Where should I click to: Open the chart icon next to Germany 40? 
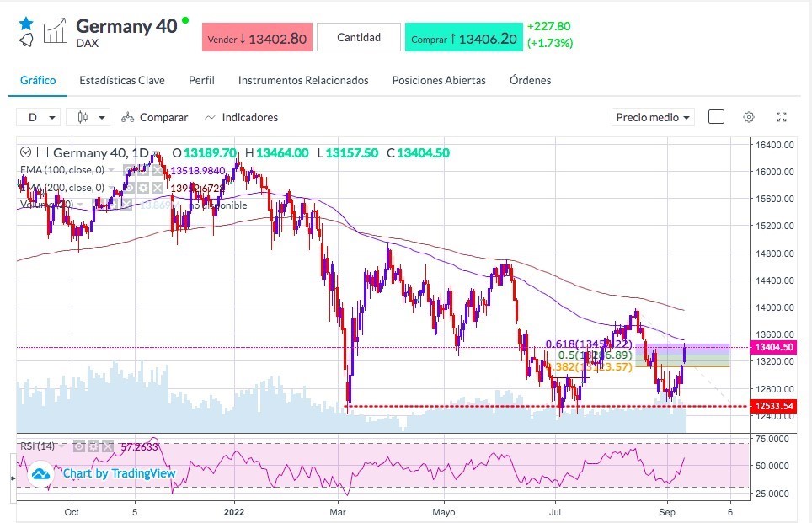click(x=55, y=31)
